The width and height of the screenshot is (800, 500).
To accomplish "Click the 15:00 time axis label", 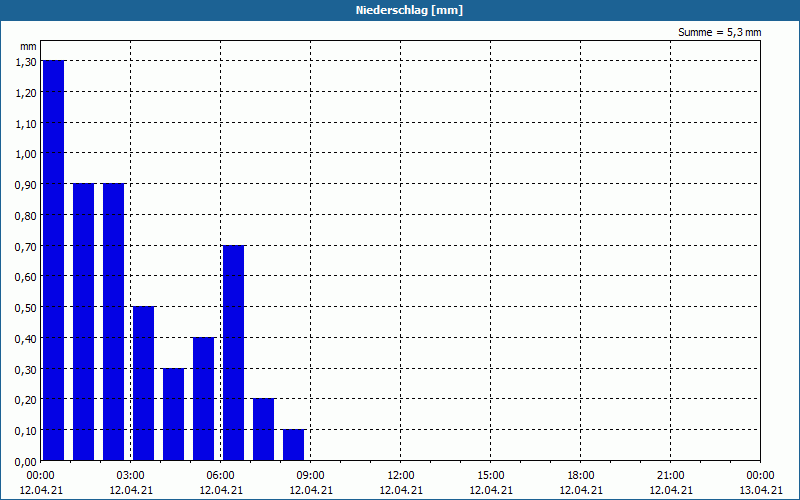I will pos(491,476).
